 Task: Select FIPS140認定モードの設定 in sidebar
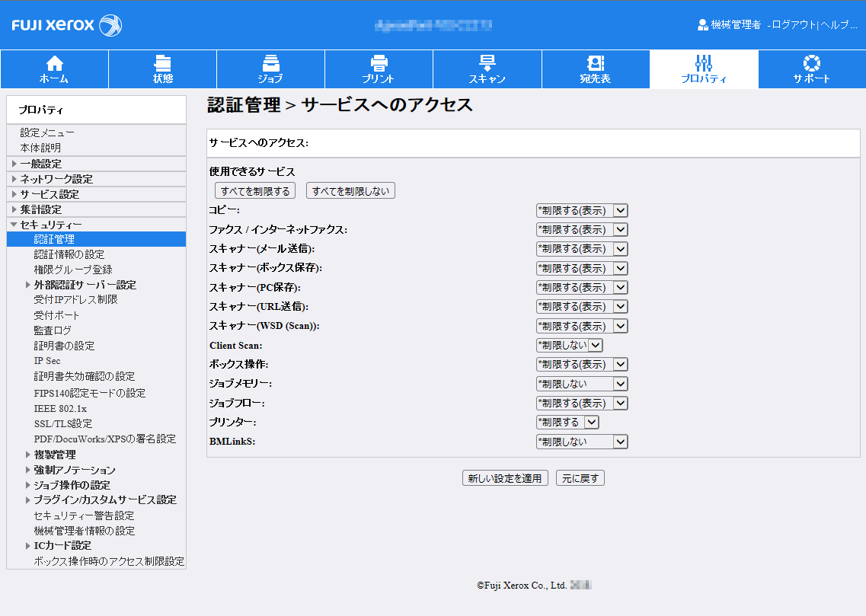(90, 393)
